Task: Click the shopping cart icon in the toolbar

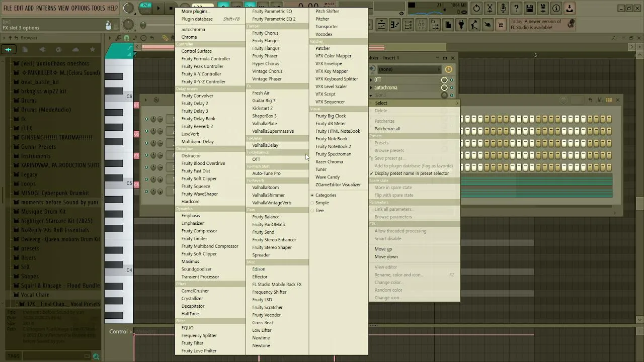Action: (501, 25)
